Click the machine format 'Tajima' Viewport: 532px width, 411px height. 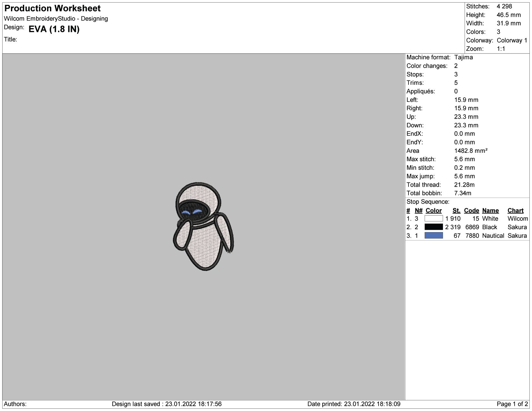tap(464, 57)
